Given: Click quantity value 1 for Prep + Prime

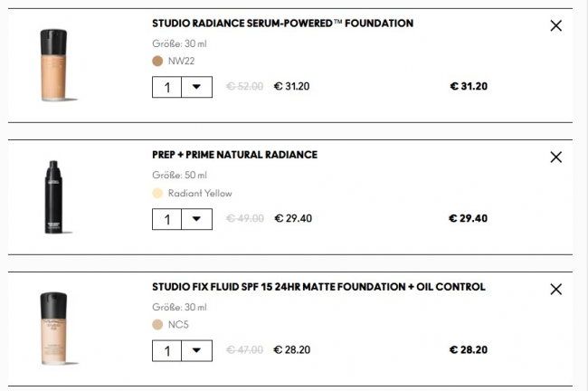Looking at the screenshot, I should tap(167, 219).
